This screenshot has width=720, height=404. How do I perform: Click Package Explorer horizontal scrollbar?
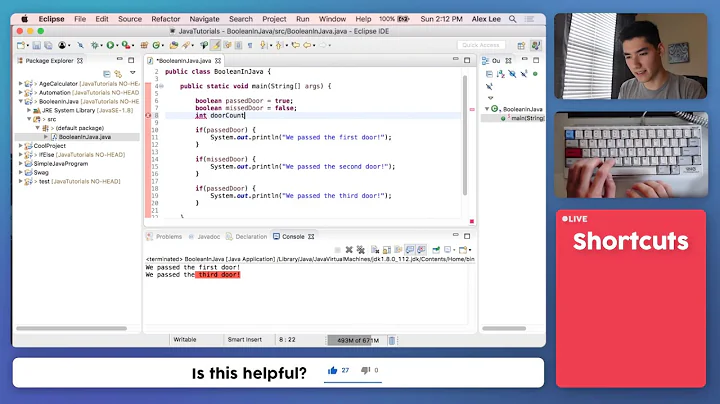click(x=71, y=328)
